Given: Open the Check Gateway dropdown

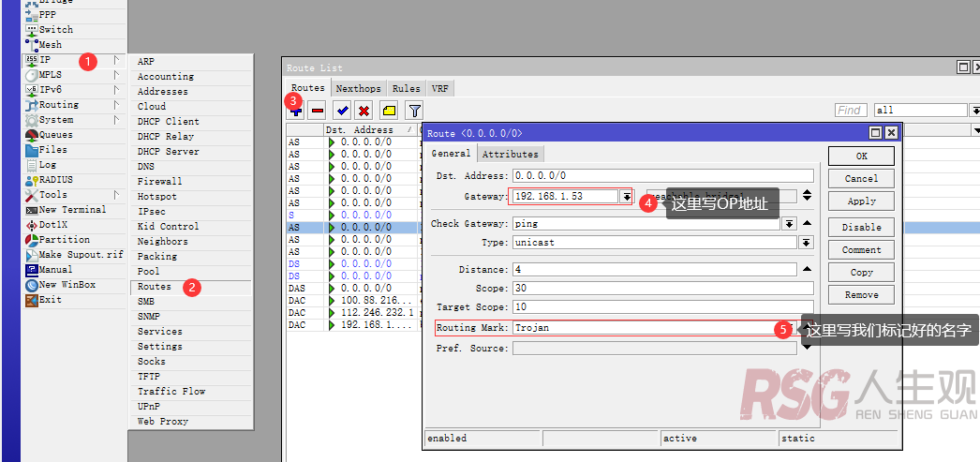Looking at the screenshot, I should 790,223.
